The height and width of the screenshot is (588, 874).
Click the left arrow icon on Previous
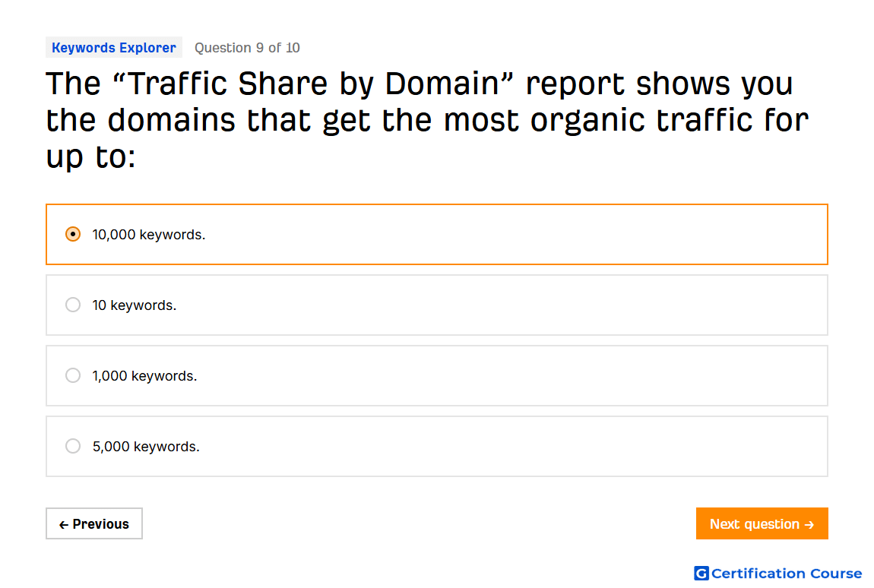pos(64,524)
